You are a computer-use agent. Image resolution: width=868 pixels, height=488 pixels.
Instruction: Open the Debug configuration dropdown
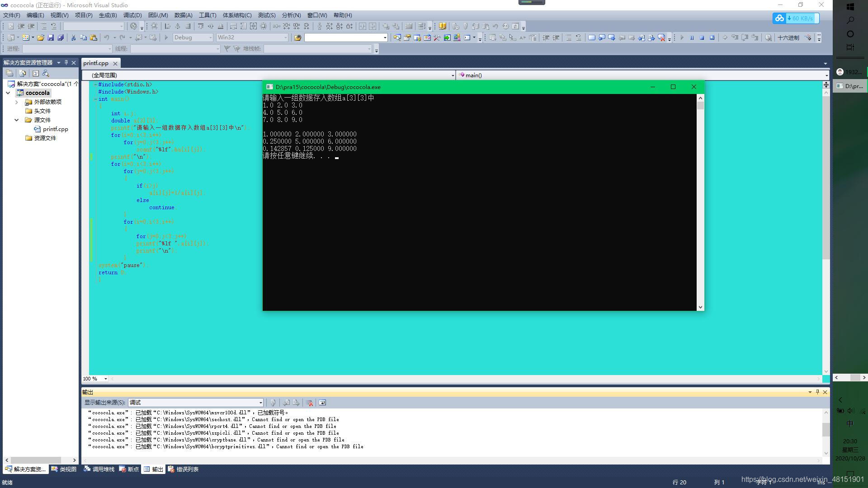click(x=211, y=38)
